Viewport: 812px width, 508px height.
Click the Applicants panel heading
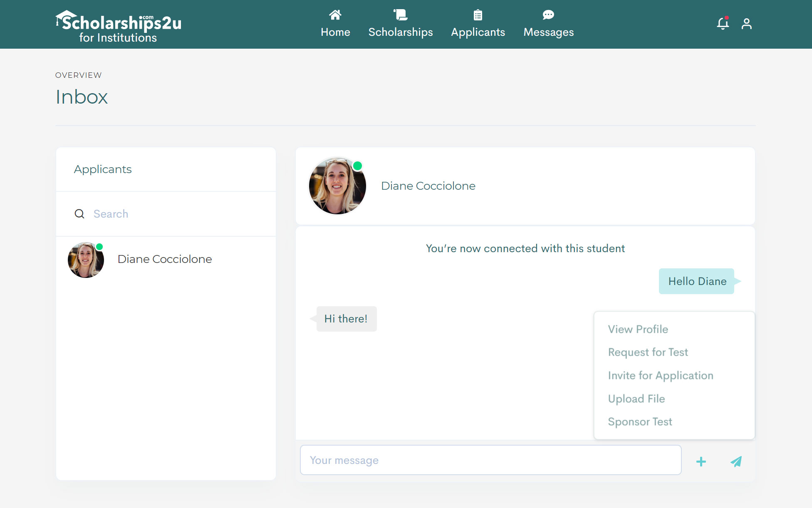click(x=103, y=169)
